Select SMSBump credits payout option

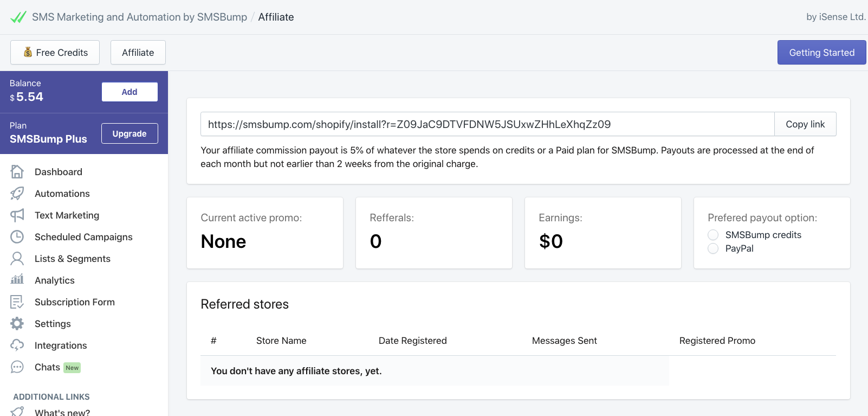(713, 235)
